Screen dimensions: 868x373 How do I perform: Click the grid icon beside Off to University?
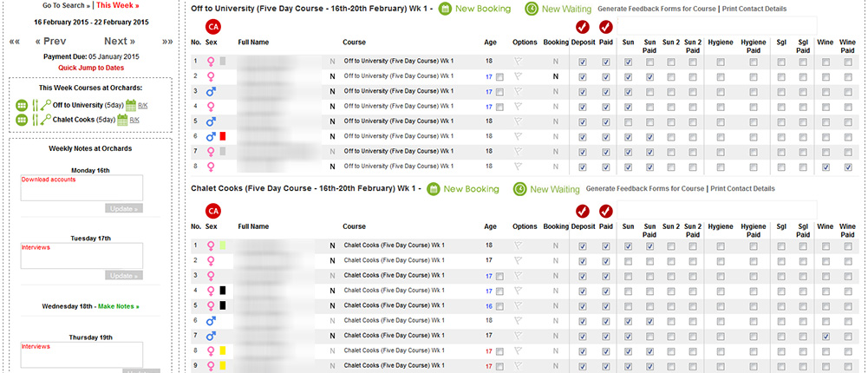[x=22, y=105]
